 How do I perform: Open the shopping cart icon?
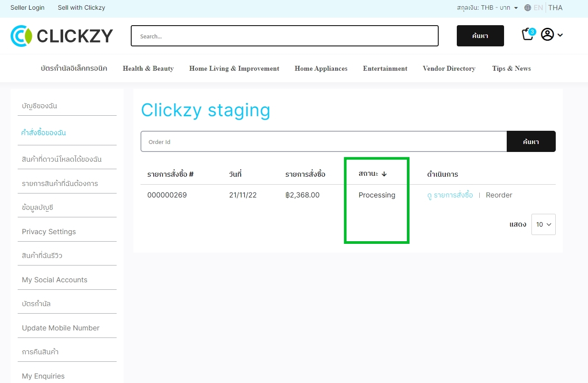coord(528,34)
